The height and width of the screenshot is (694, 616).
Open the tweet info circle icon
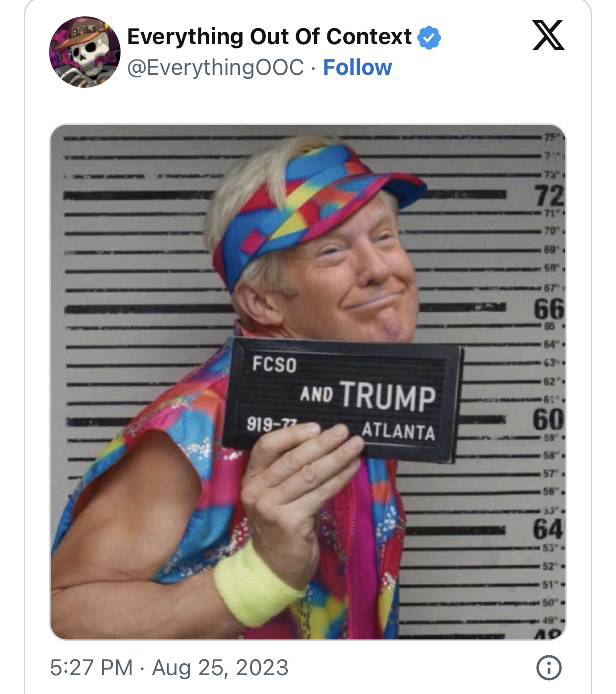click(x=549, y=667)
